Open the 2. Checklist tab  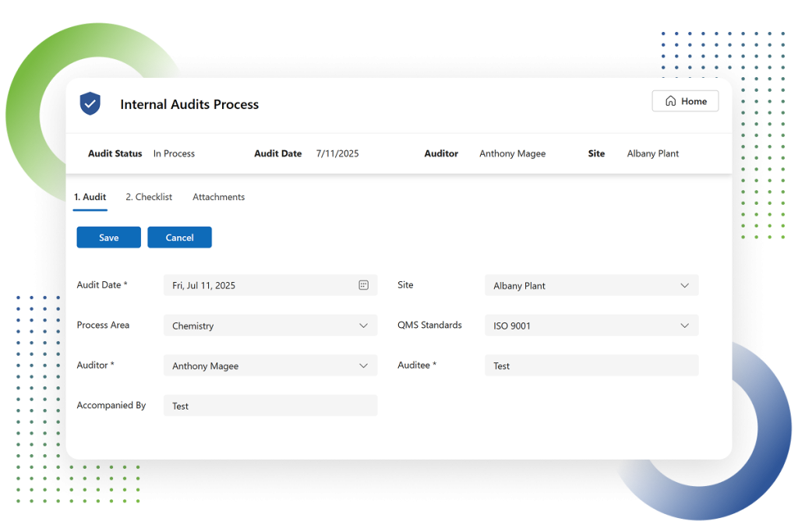click(149, 197)
